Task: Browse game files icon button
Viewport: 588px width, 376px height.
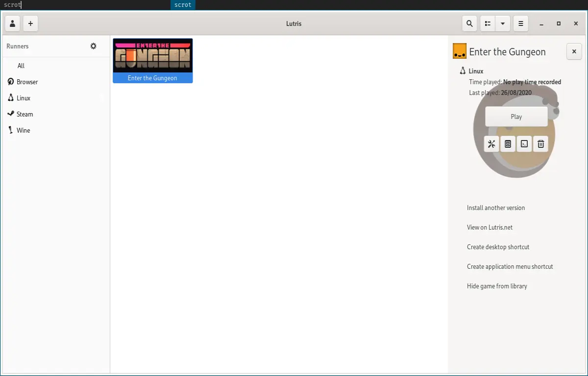Action: [x=508, y=144]
